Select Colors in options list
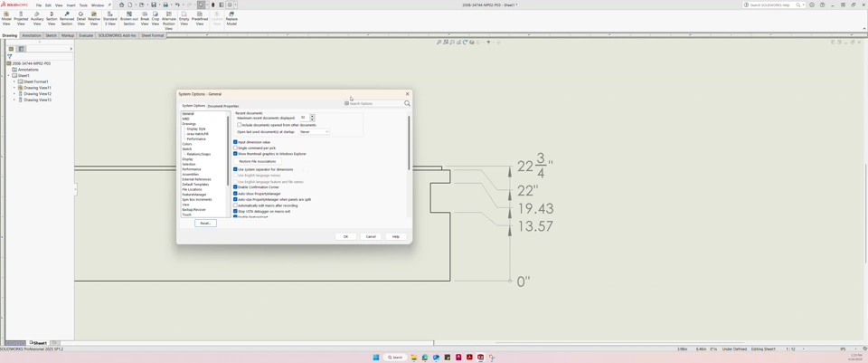Viewport: 868px width, 363px height. [x=187, y=144]
